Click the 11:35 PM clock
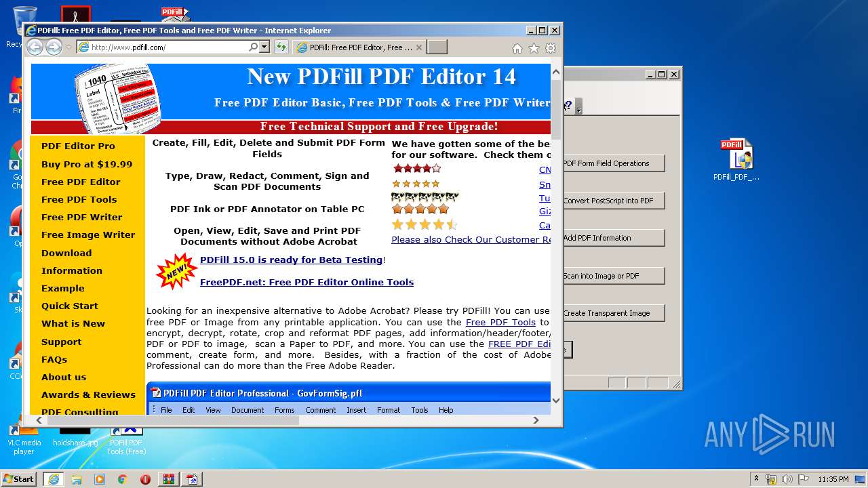 tap(833, 479)
